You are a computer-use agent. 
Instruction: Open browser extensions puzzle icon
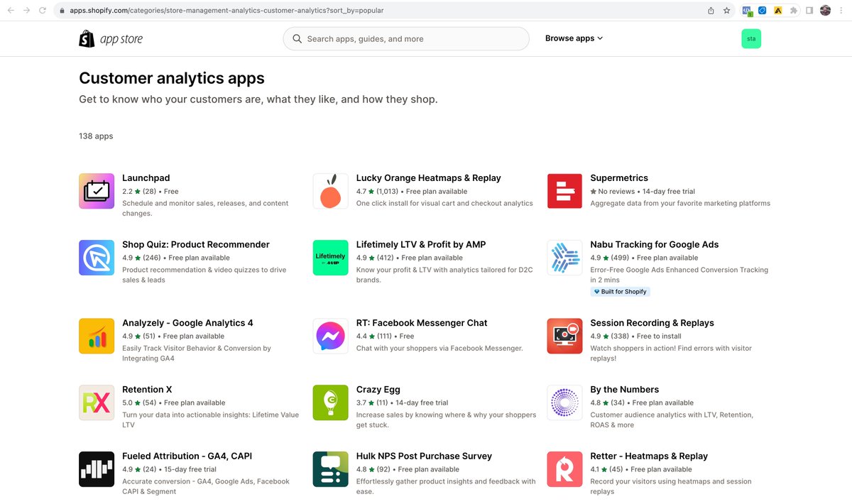(x=793, y=11)
